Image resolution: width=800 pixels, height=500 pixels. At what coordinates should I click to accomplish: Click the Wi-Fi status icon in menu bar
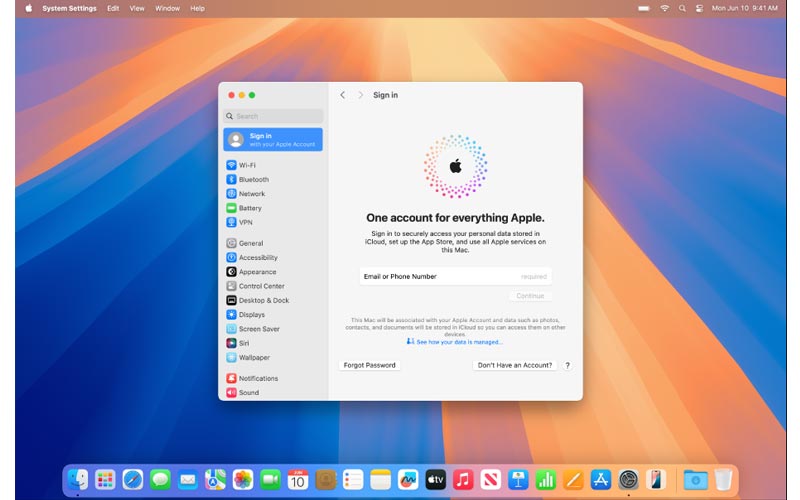[x=664, y=8]
